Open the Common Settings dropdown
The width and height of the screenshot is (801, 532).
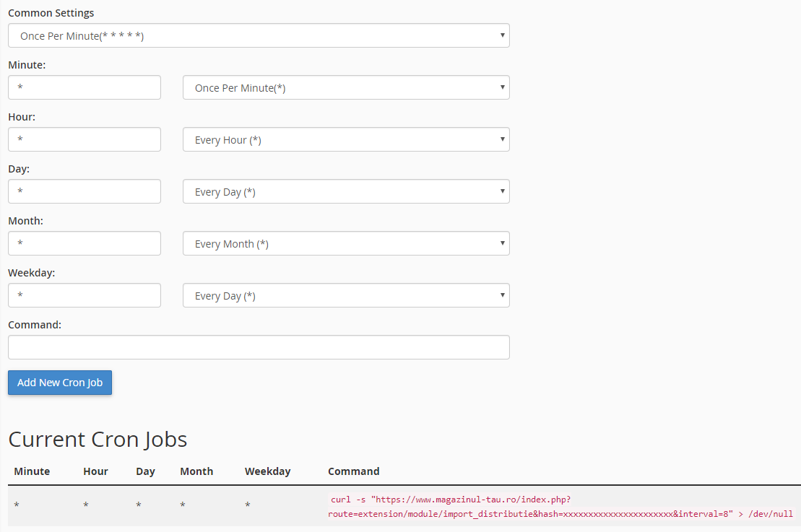point(259,35)
